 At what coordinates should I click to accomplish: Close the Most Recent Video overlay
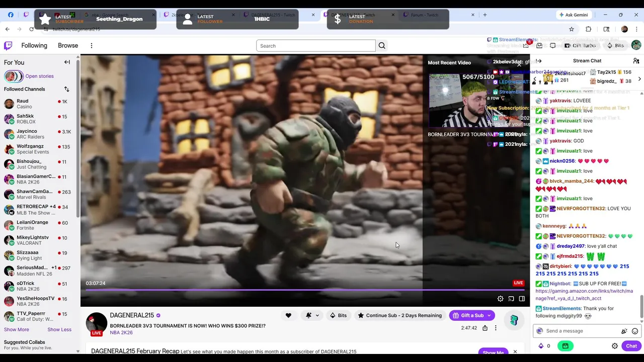tap(519, 64)
